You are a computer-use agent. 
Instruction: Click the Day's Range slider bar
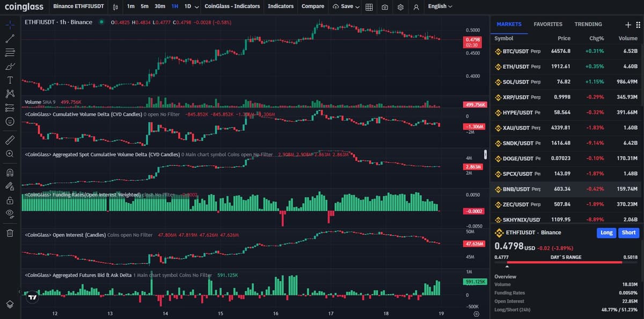[566, 263]
